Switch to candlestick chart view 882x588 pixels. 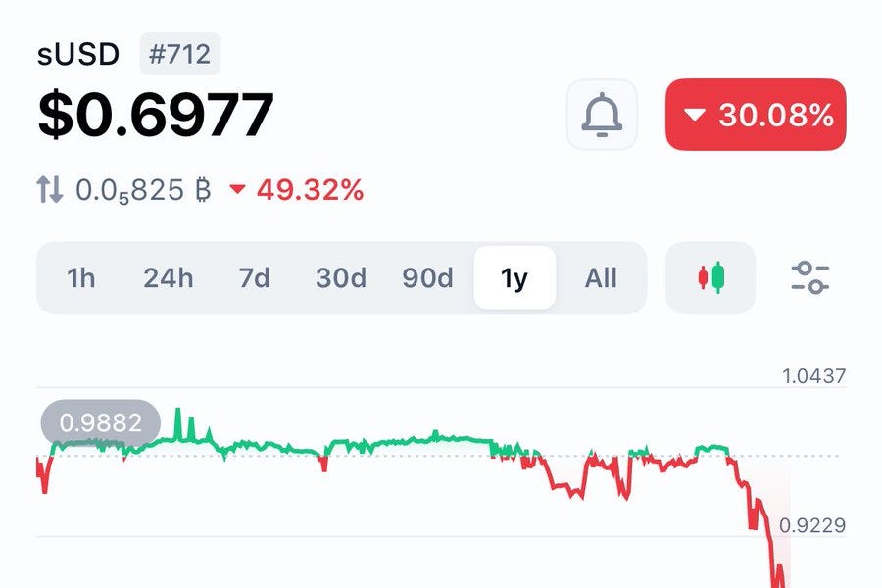[x=710, y=277]
